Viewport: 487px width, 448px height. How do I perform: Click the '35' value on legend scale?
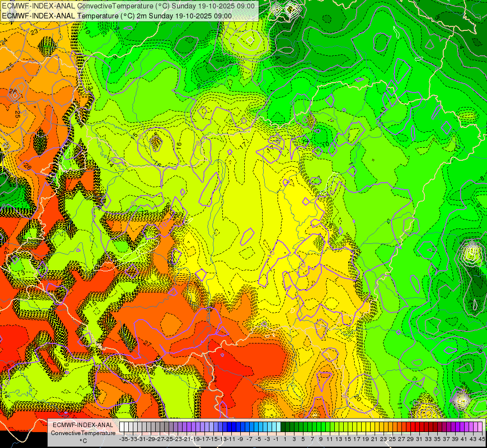pyautogui.click(x=437, y=439)
